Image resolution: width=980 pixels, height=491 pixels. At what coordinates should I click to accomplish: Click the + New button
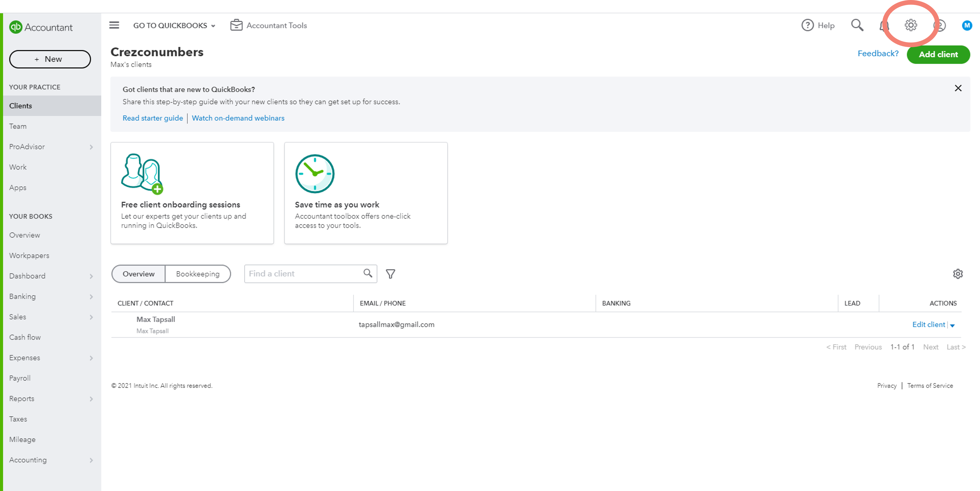50,59
